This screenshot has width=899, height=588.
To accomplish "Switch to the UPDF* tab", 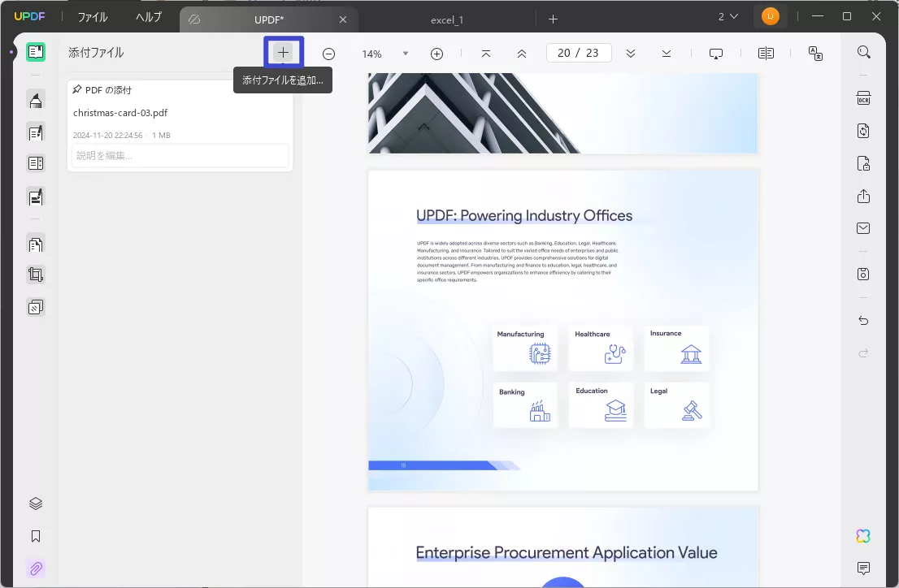I will pyautogui.click(x=269, y=19).
